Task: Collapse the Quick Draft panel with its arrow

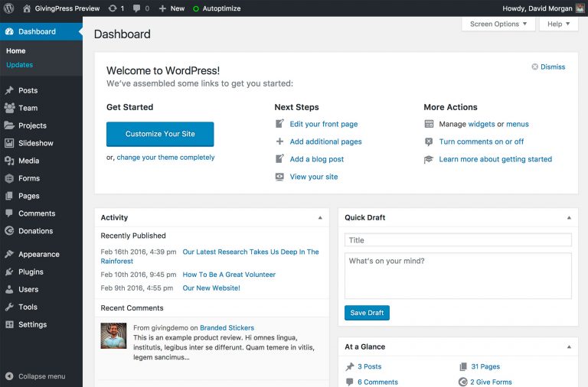Action: pyautogui.click(x=569, y=218)
